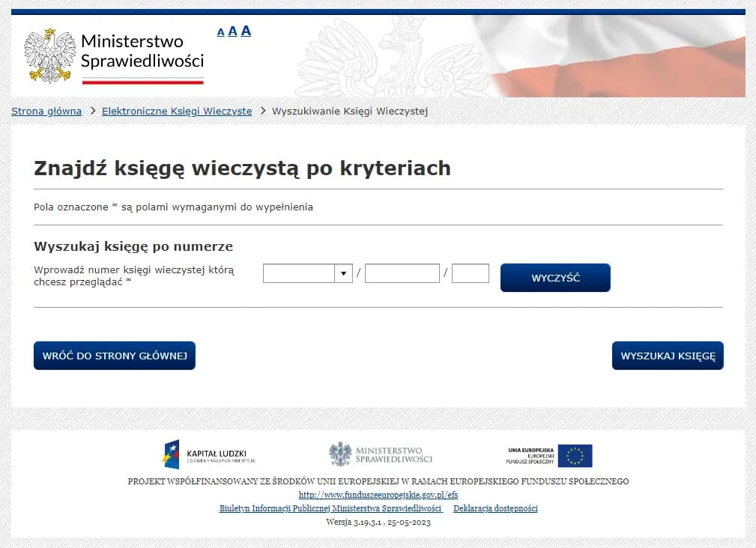
Task: Click the WYCZYŚĆ button
Action: pos(554,277)
